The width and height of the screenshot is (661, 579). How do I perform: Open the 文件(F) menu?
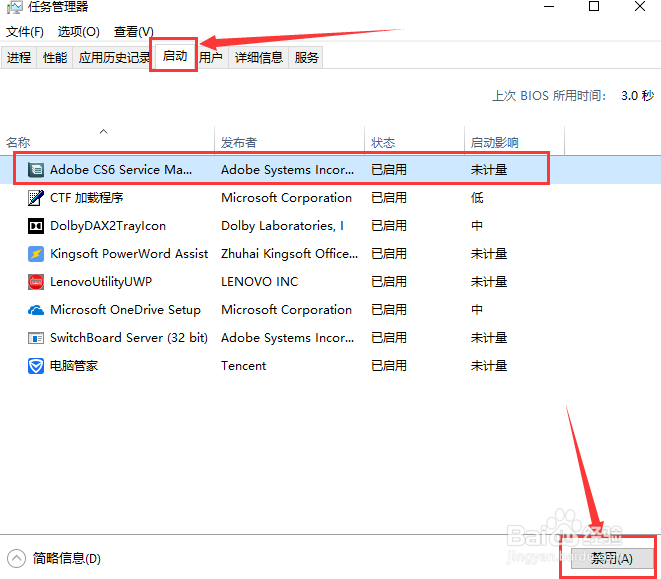[25, 32]
